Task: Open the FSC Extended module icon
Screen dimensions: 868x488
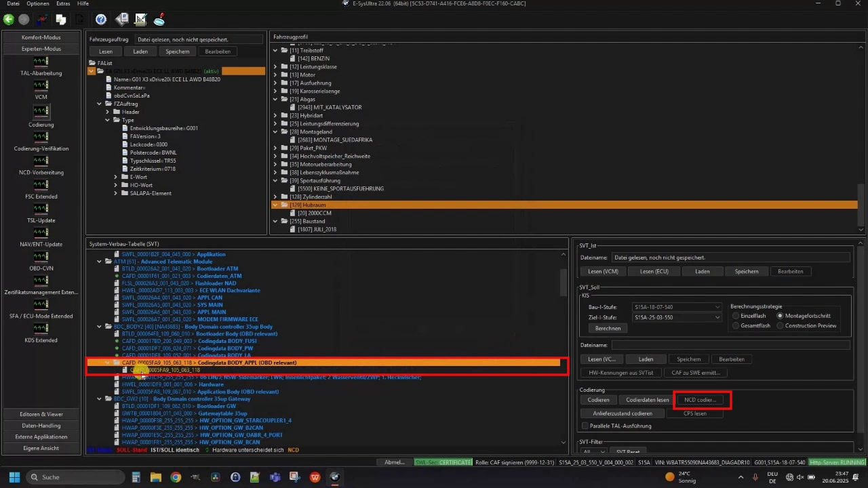Action: [41, 185]
